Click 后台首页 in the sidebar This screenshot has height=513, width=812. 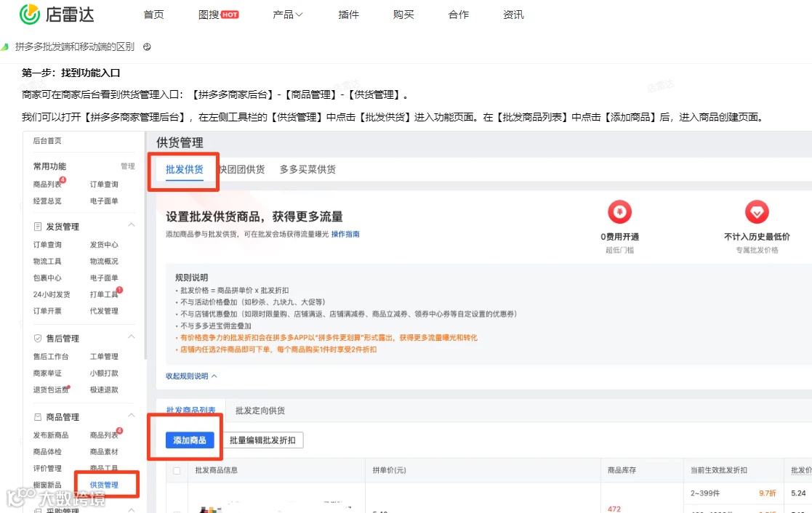pyautogui.click(x=47, y=140)
